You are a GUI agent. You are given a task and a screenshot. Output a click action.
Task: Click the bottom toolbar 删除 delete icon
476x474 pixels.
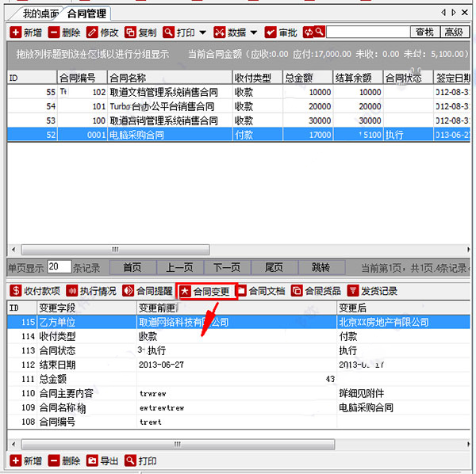pyautogui.click(x=54, y=461)
